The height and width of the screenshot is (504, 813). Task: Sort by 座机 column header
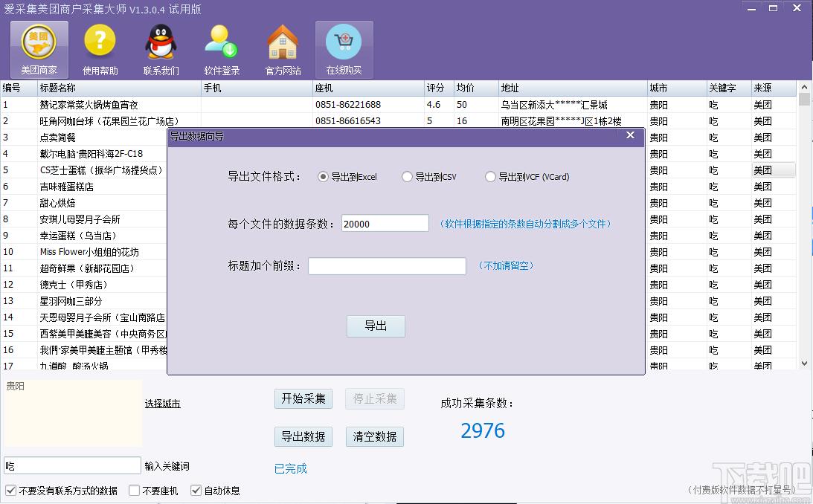pyautogui.click(x=369, y=88)
